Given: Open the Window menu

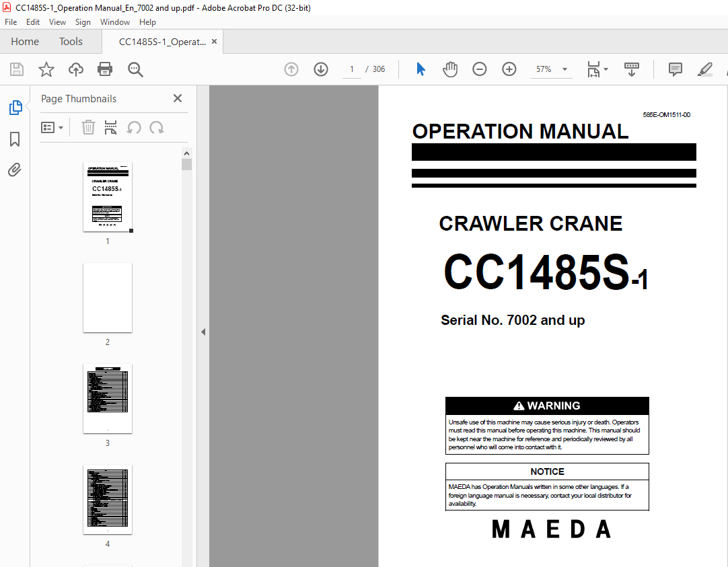Looking at the screenshot, I should coord(114,22).
